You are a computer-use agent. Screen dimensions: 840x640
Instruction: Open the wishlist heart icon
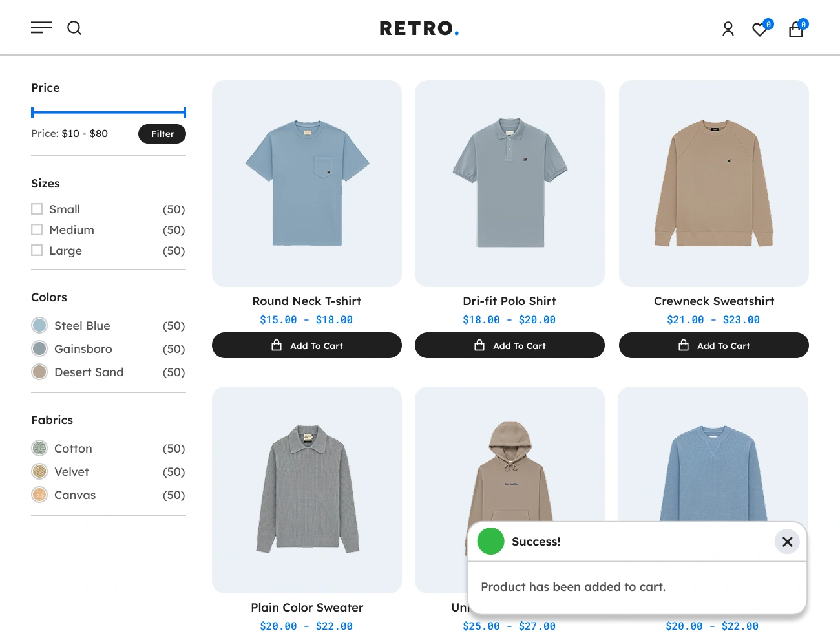(761, 29)
